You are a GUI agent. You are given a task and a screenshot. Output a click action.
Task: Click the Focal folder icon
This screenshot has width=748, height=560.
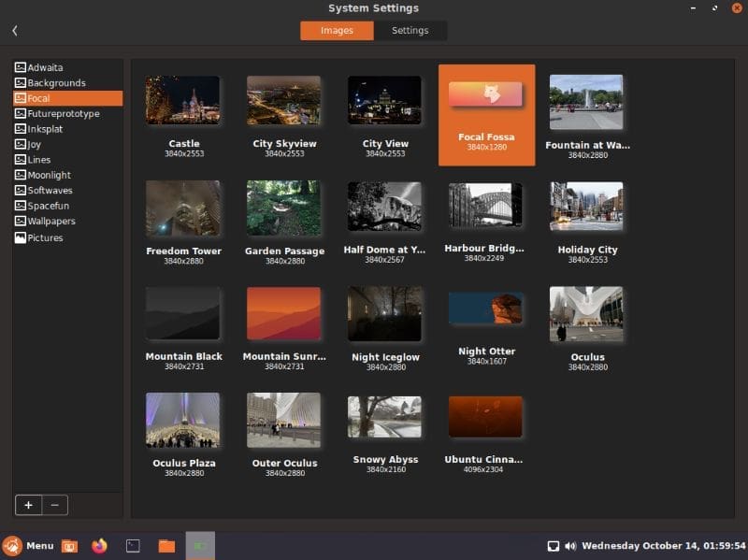point(20,98)
